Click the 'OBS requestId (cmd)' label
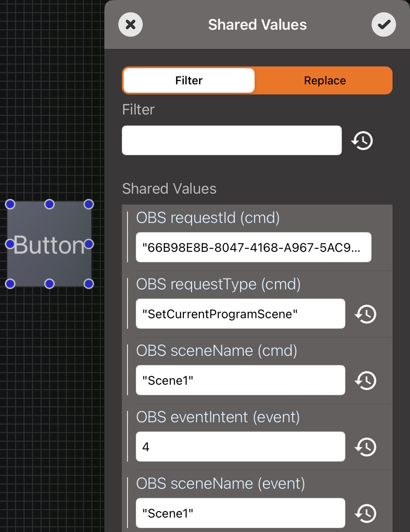This screenshot has height=532, width=410. pos(208,218)
